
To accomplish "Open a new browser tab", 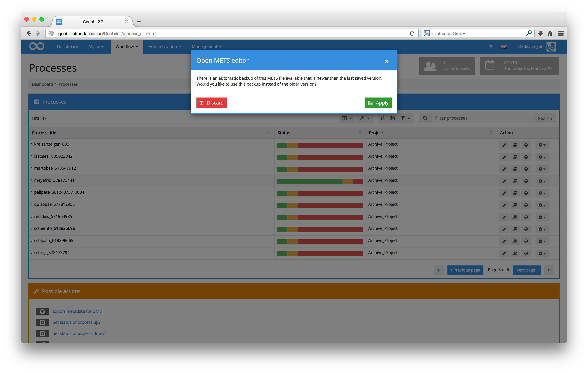I will click(139, 22).
